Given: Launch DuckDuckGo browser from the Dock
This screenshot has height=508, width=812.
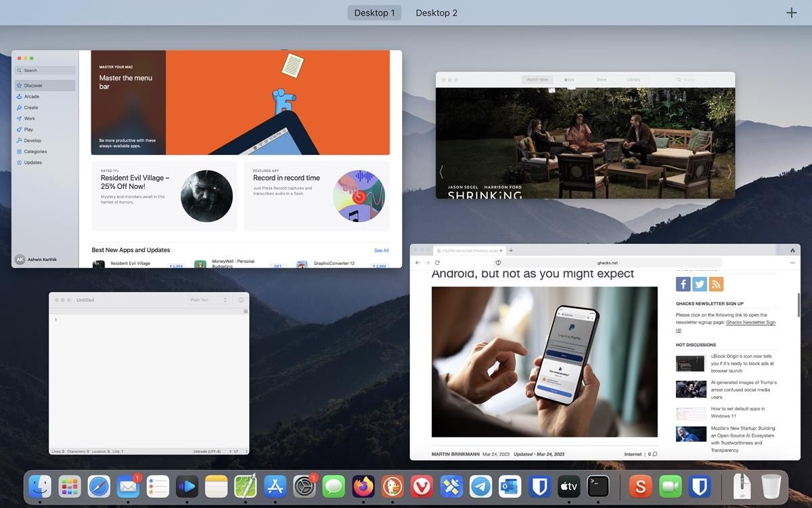Looking at the screenshot, I should (392, 486).
